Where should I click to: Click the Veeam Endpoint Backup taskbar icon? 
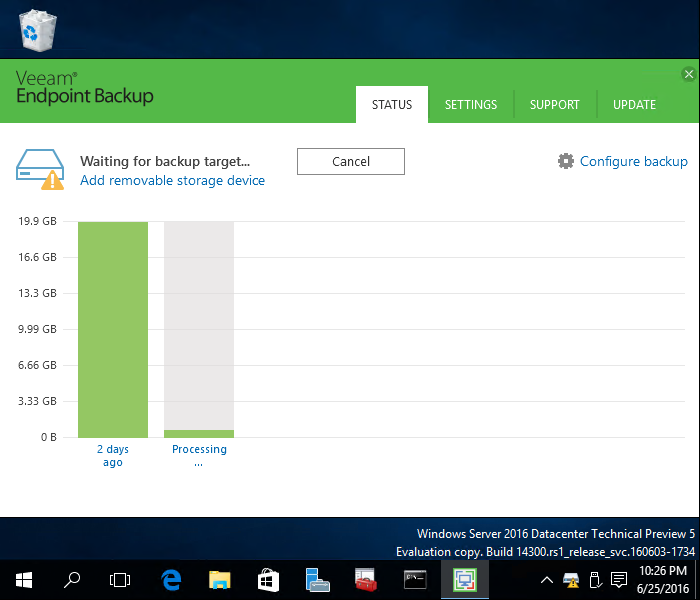pos(465,580)
